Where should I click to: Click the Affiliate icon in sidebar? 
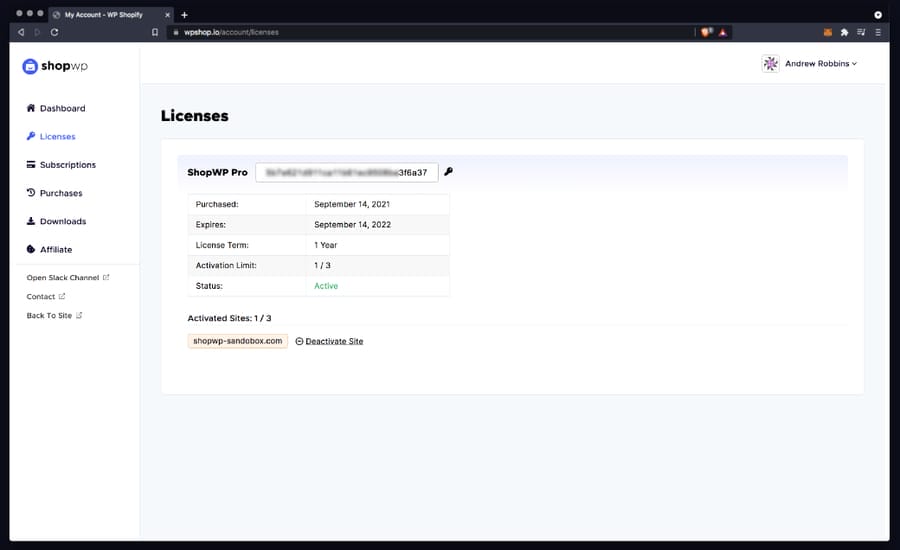pyautogui.click(x=31, y=249)
